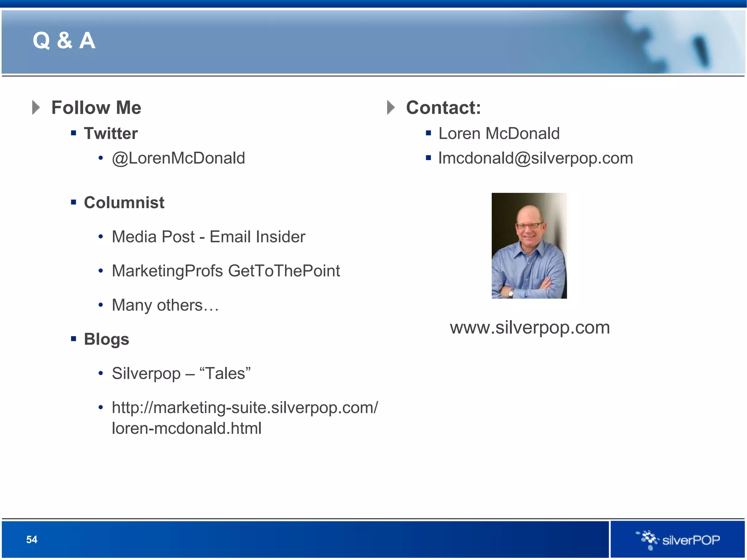Open the www.silverpop.com website link
This screenshot has height=560, width=747.
tap(530, 327)
